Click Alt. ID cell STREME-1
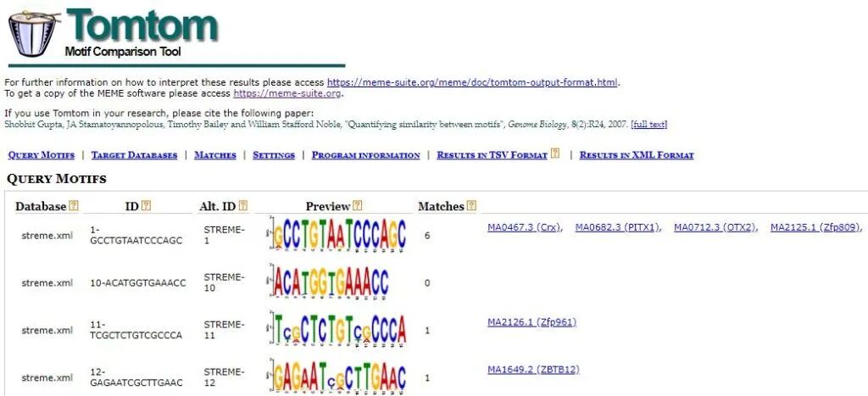Viewport: 868px width, 396px height. (224, 236)
